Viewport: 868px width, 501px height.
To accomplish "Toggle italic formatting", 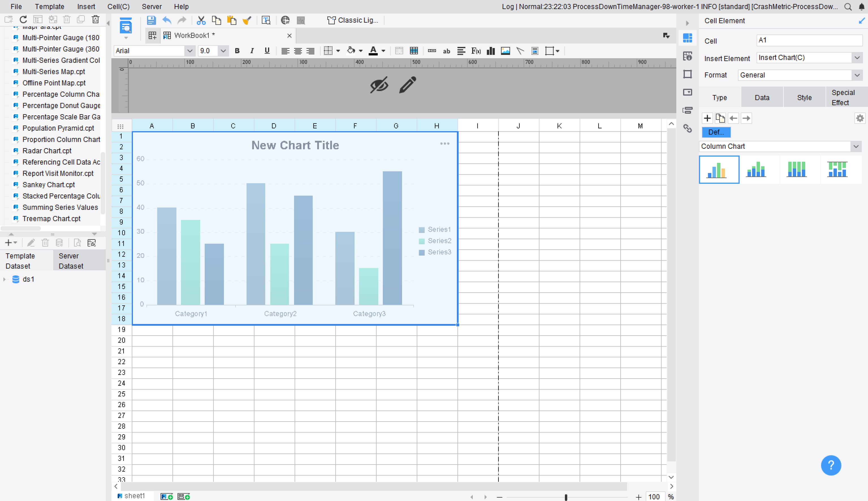I will pyautogui.click(x=252, y=51).
